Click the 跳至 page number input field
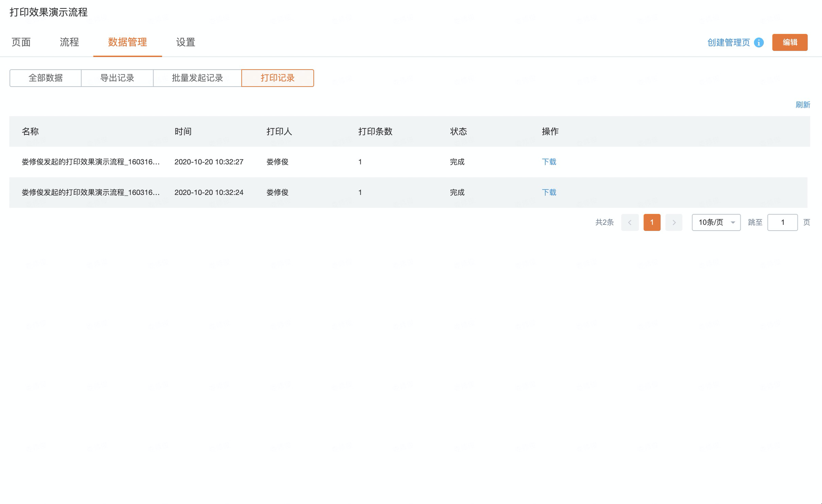 [782, 222]
